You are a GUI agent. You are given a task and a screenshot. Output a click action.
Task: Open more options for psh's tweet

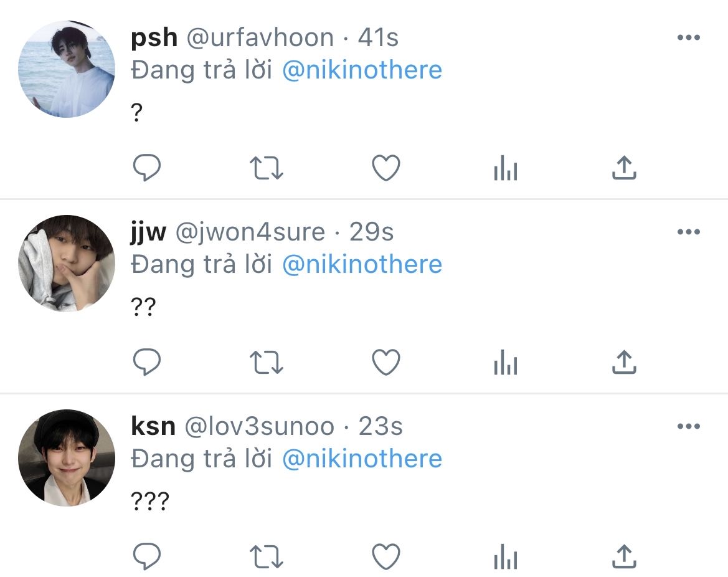point(689,37)
